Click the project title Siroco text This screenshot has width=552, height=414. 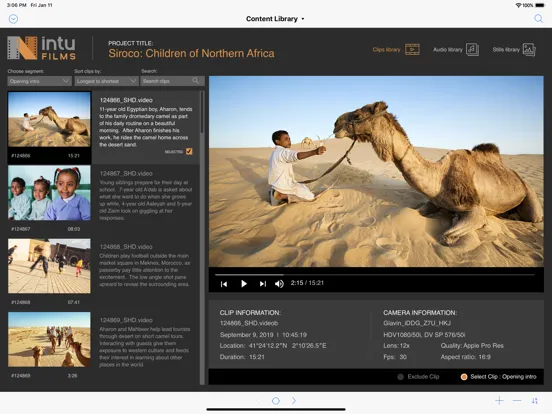pos(192,53)
